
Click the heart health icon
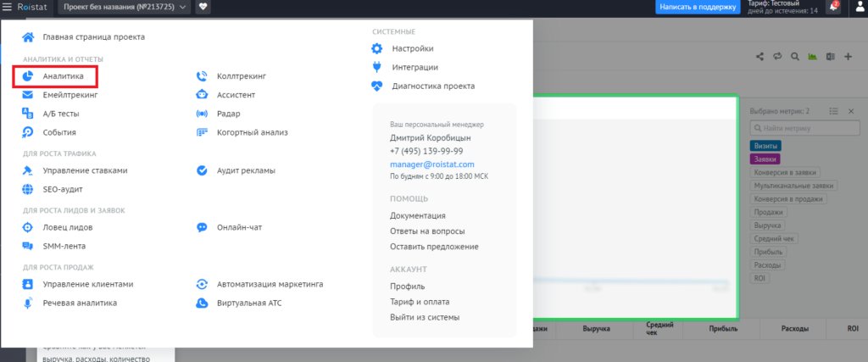[203, 7]
